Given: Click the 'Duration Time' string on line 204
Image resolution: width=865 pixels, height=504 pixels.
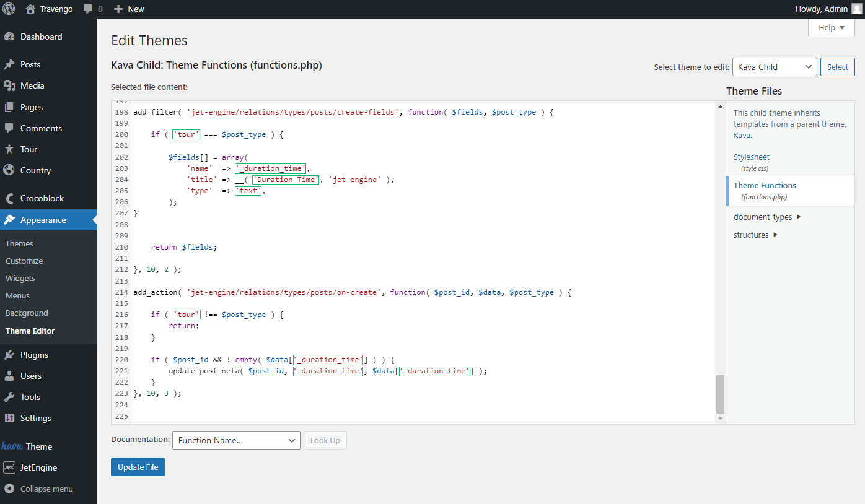Looking at the screenshot, I should pos(285,180).
